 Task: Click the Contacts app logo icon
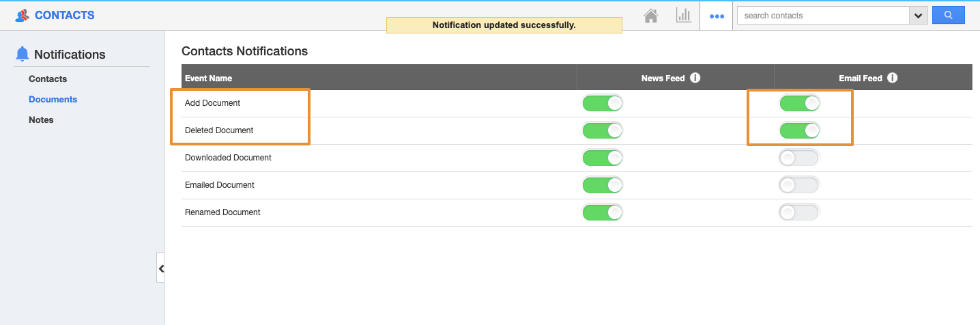click(23, 15)
